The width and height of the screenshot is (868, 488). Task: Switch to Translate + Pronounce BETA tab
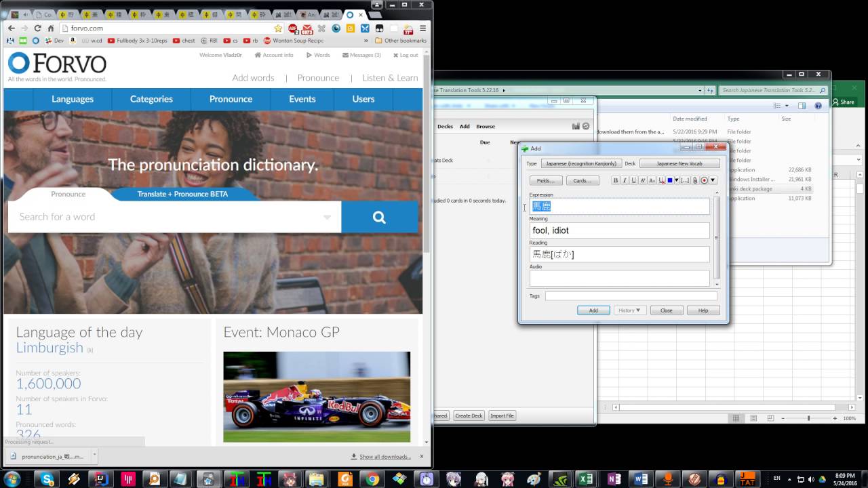tap(182, 194)
